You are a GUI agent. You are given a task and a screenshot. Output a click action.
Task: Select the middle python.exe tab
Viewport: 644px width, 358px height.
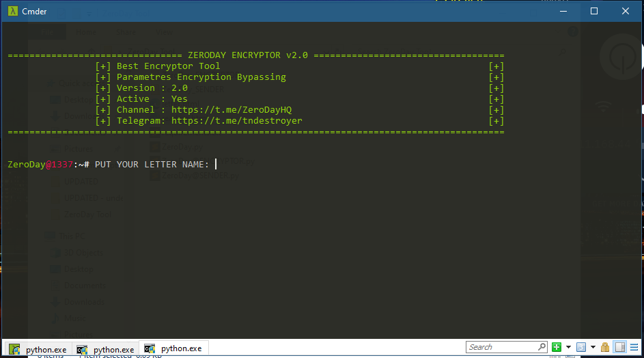tap(106, 350)
